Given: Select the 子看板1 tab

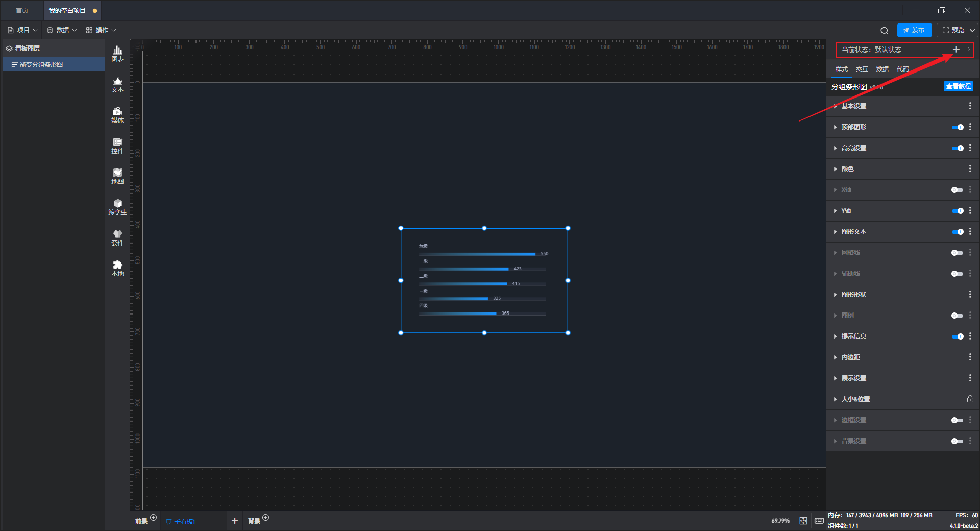Looking at the screenshot, I should 193,521.
